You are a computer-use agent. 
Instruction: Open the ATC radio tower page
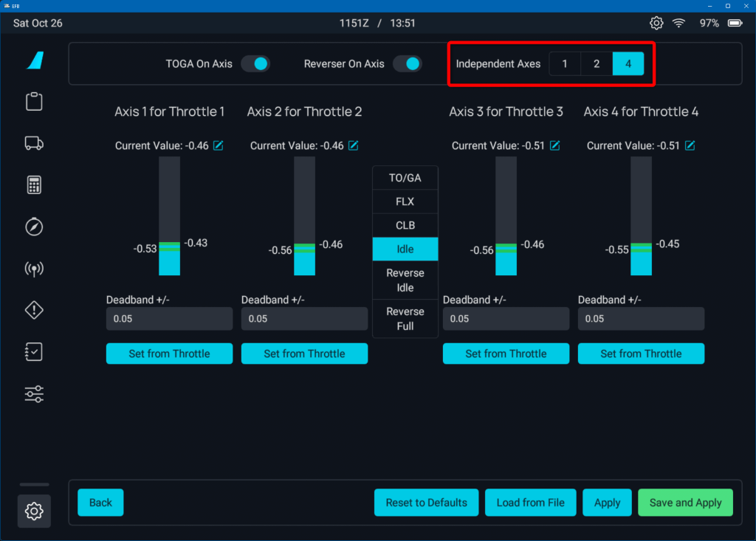coord(34,269)
